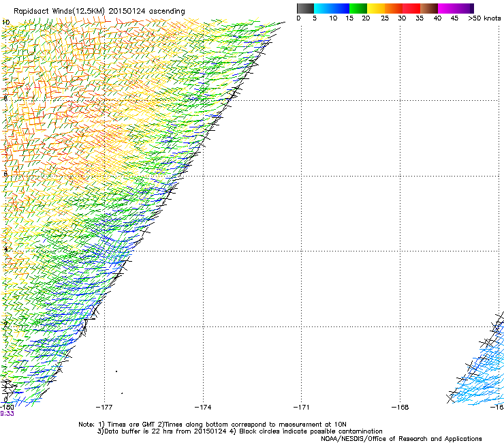
Task: Click the '40' label under the color scale
Action: click(x=437, y=18)
